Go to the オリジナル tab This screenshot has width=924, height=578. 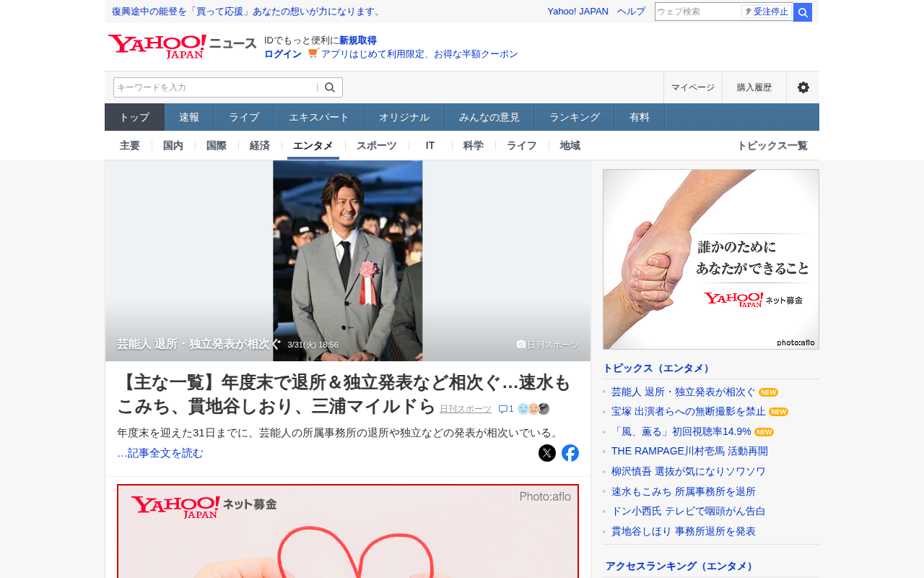pos(404,117)
